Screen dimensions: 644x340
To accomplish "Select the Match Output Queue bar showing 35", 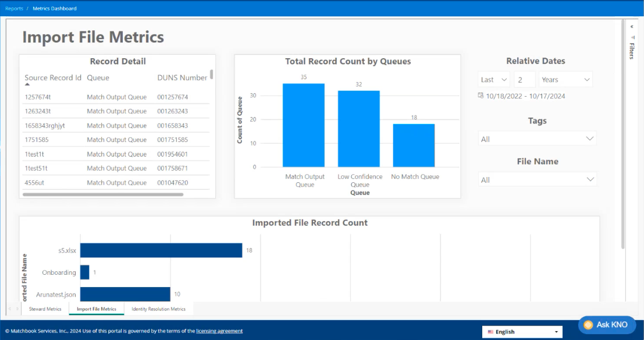I will pyautogui.click(x=304, y=125).
